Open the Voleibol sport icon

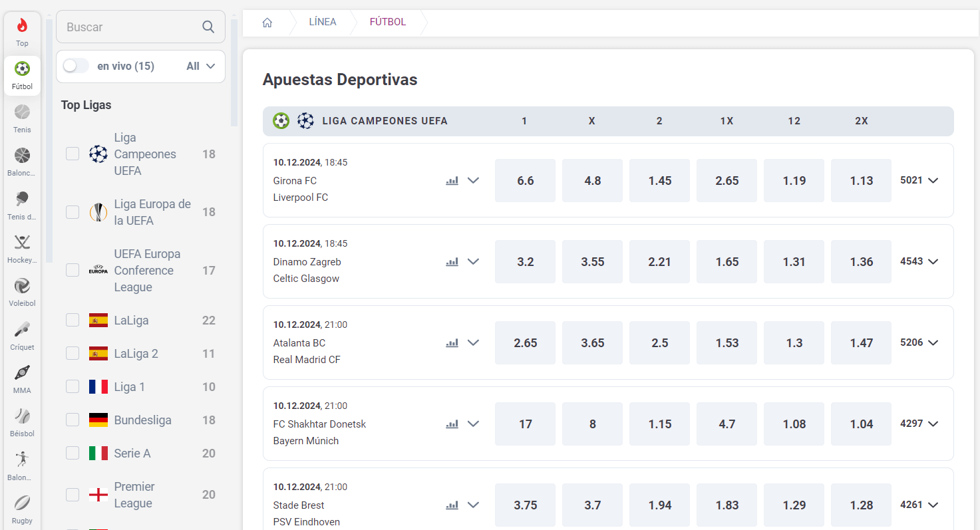tap(22, 287)
